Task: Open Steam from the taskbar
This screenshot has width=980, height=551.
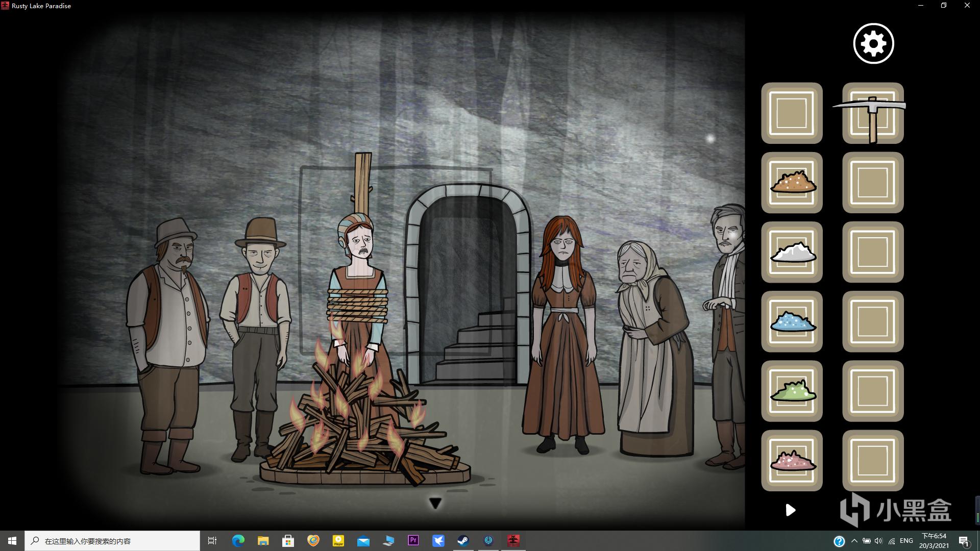Action: (x=463, y=541)
